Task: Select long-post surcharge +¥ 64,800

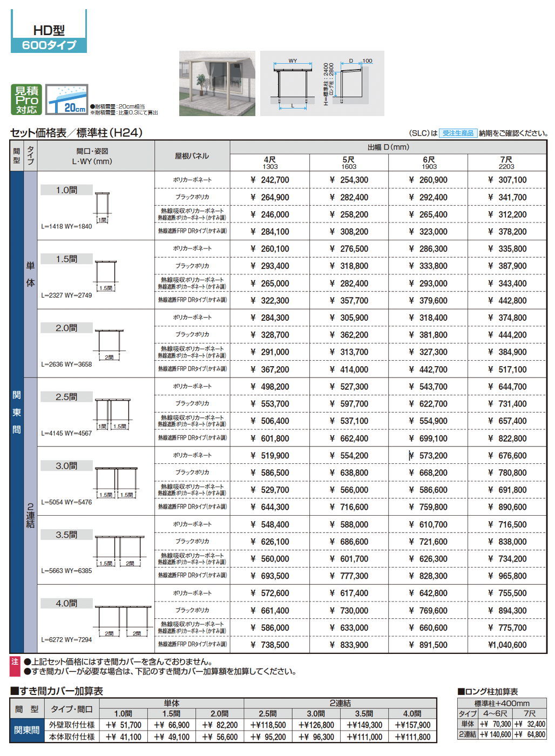Action: pos(530,734)
